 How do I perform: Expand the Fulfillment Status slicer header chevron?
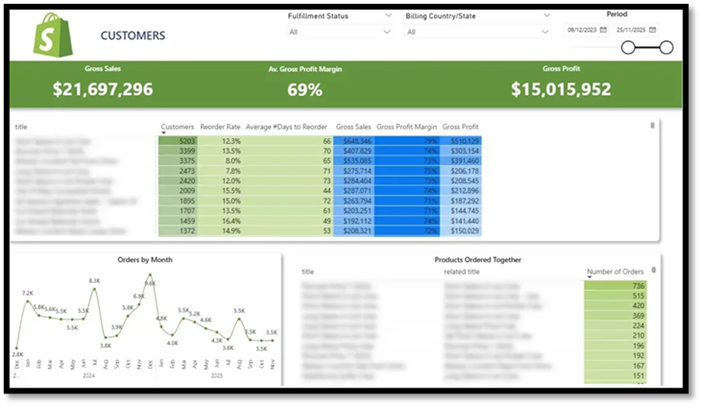coord(387,16)
